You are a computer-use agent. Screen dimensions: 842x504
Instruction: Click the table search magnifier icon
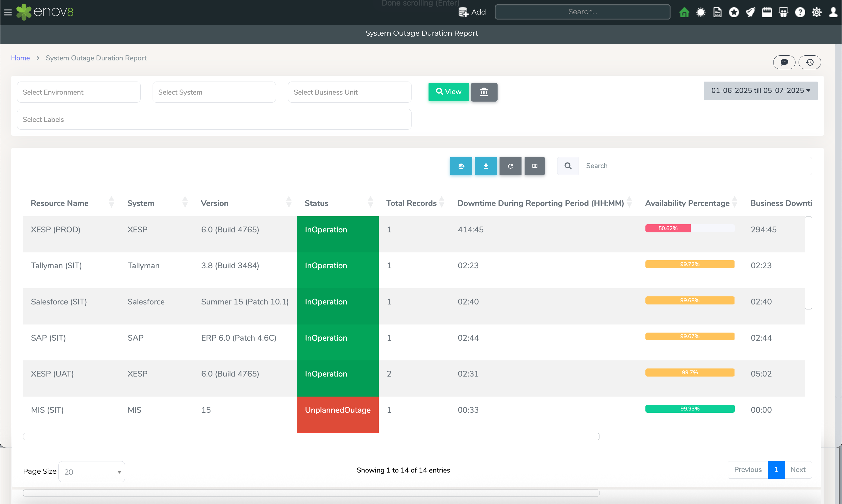pyautogui.click(x=568, y=166)
